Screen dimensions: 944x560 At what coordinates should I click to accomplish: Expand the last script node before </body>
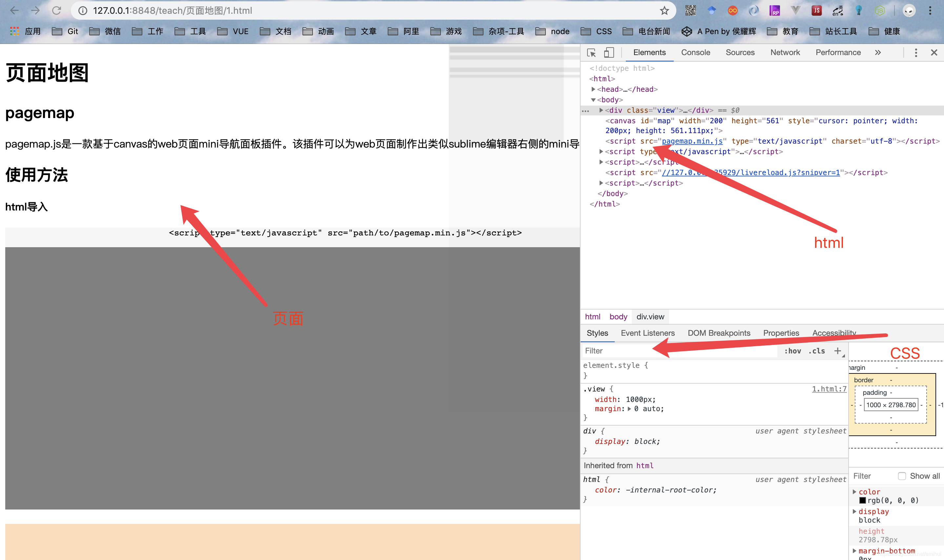(601, 183)
